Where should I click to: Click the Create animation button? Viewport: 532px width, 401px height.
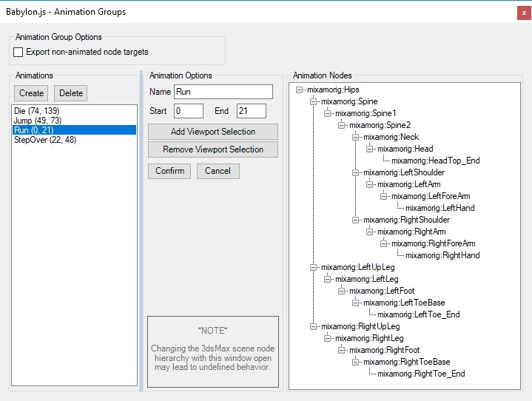coord(31,93)
